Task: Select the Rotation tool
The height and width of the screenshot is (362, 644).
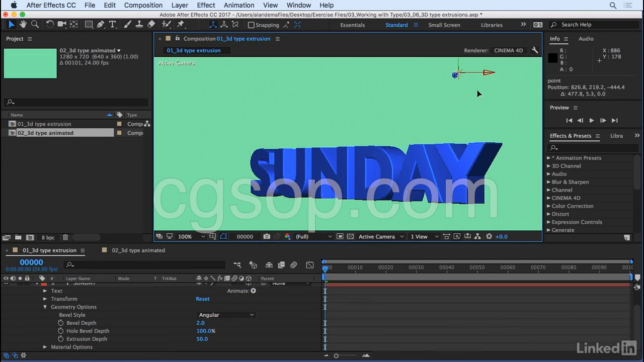Action: click(x=50, y=25)
